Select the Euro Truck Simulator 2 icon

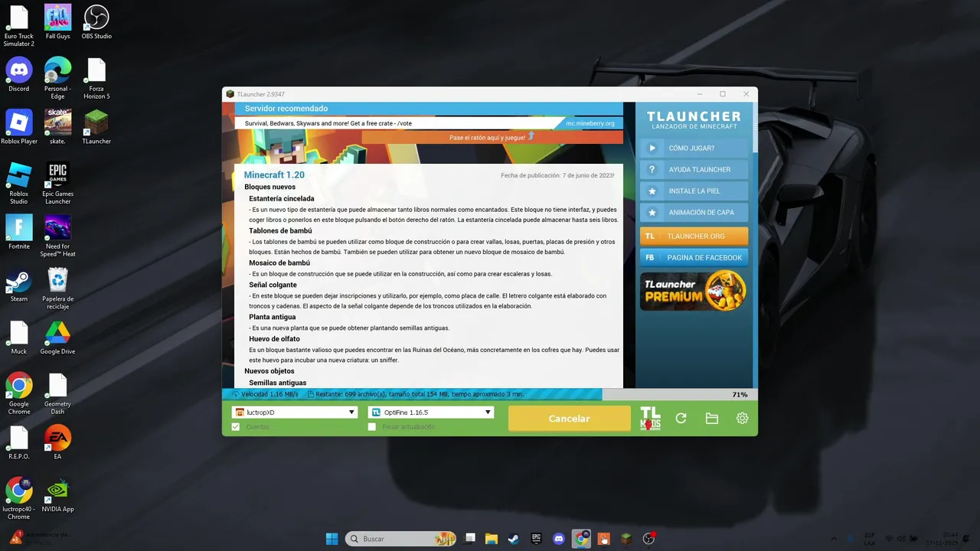tap(18, 26)
